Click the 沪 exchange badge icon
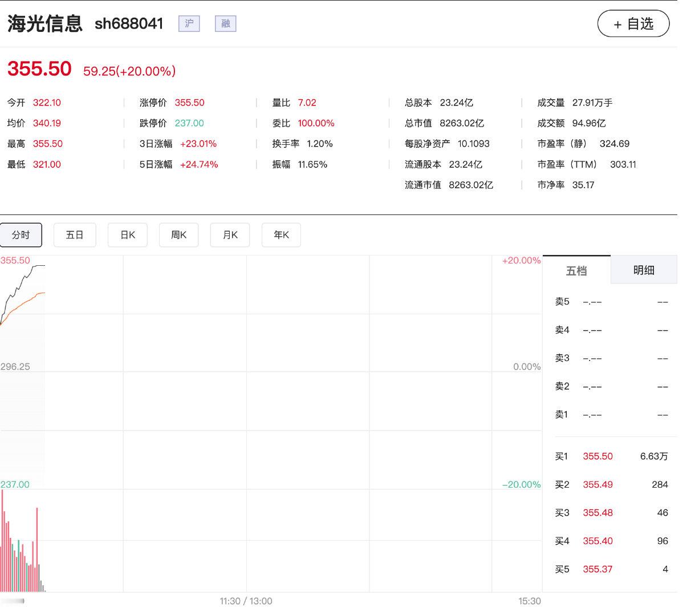691x616 pixels. click(189, 24)
